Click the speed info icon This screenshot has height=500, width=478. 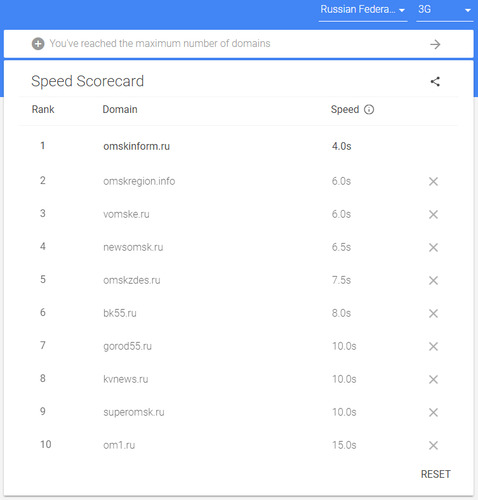(x=369, y=109)
